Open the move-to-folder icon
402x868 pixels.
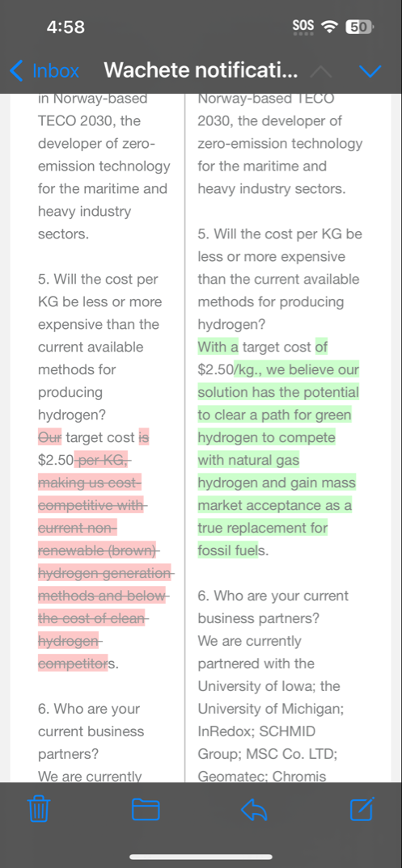(146, 809)
